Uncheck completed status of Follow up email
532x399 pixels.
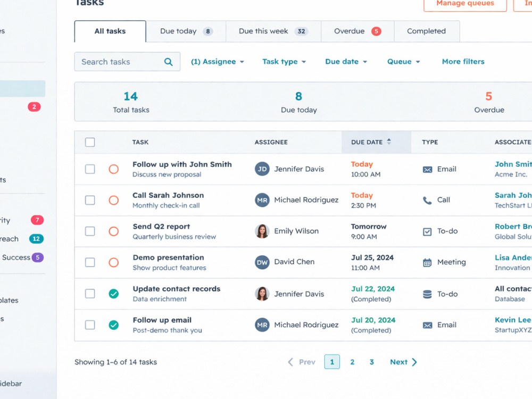pyautogui.click(x=114, y=325)
